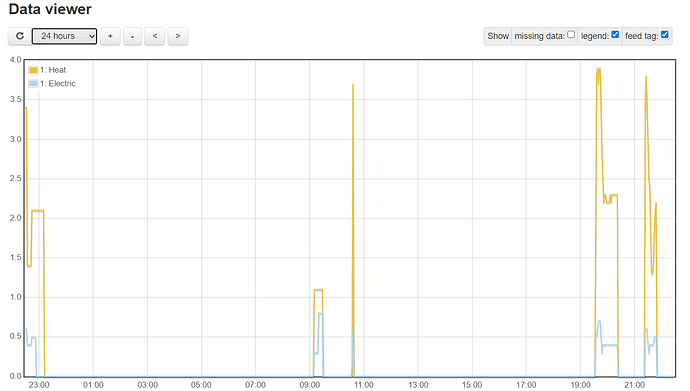Enable the missing data checkbox

[571, 34]
